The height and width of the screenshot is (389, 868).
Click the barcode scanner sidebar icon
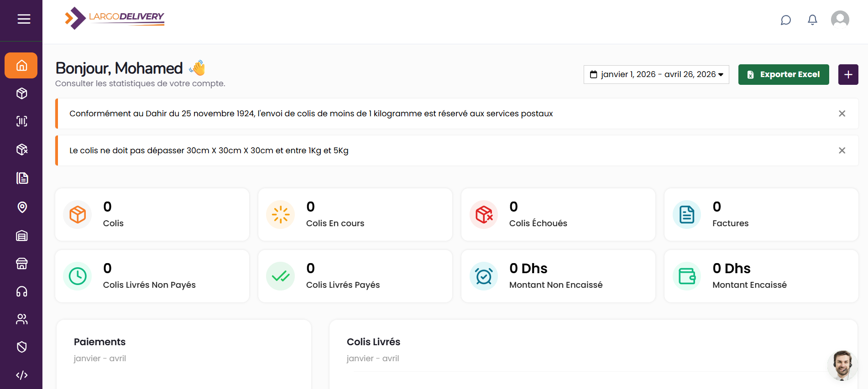(x=21, y=121)
